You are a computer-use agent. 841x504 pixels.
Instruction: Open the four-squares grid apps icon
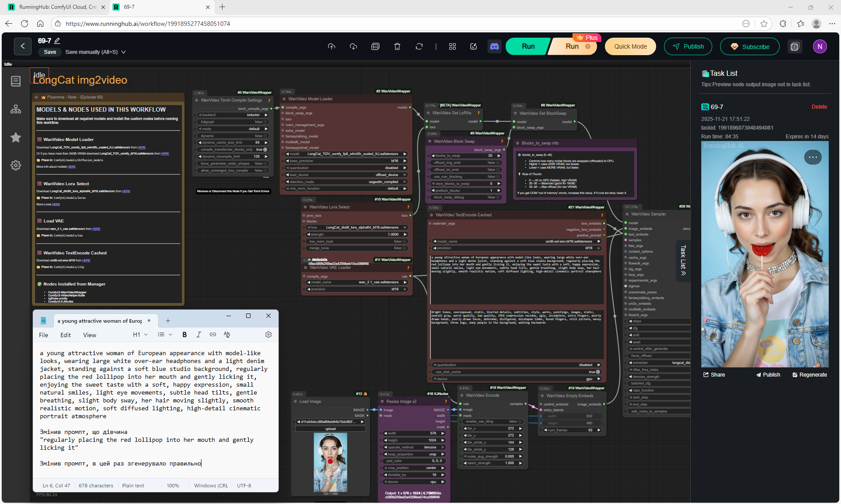pos(452,46)
